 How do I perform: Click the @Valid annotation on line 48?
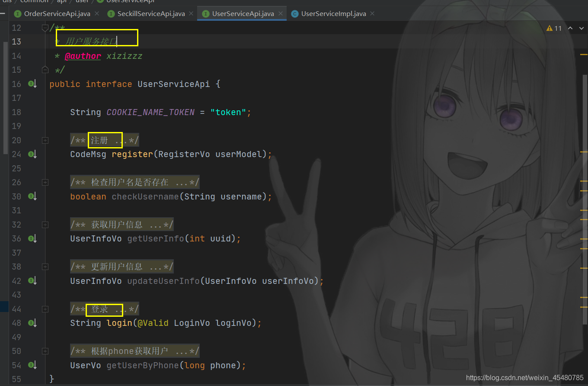[x=153, y=323]
